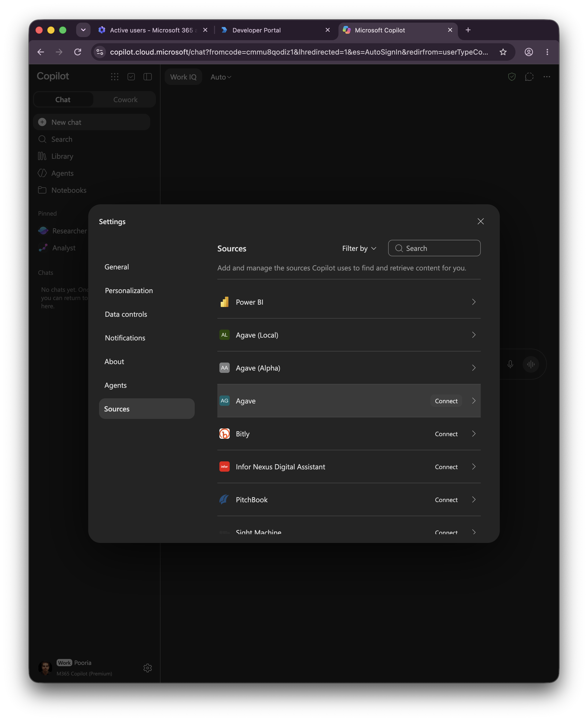Reload the page in the browser

(x=78, y=52)
